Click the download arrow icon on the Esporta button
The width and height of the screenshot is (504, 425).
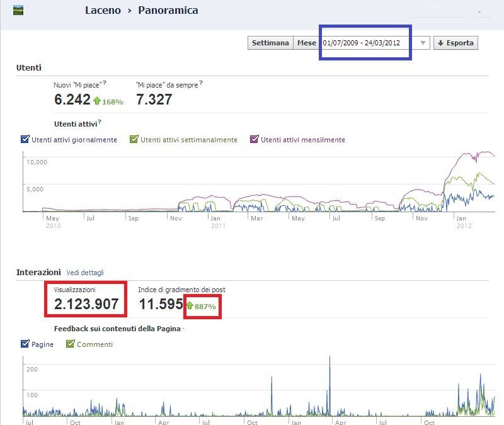pyautogui.click(x=441, y=43)
